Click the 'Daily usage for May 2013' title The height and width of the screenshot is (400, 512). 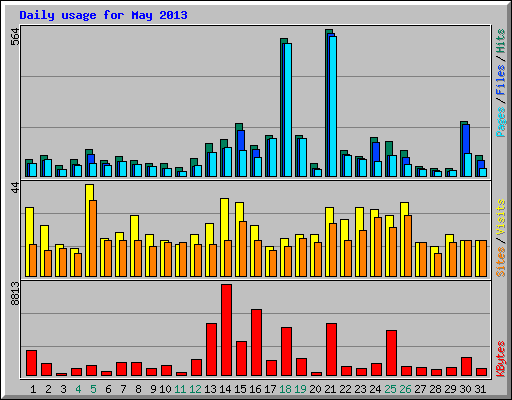103,15
